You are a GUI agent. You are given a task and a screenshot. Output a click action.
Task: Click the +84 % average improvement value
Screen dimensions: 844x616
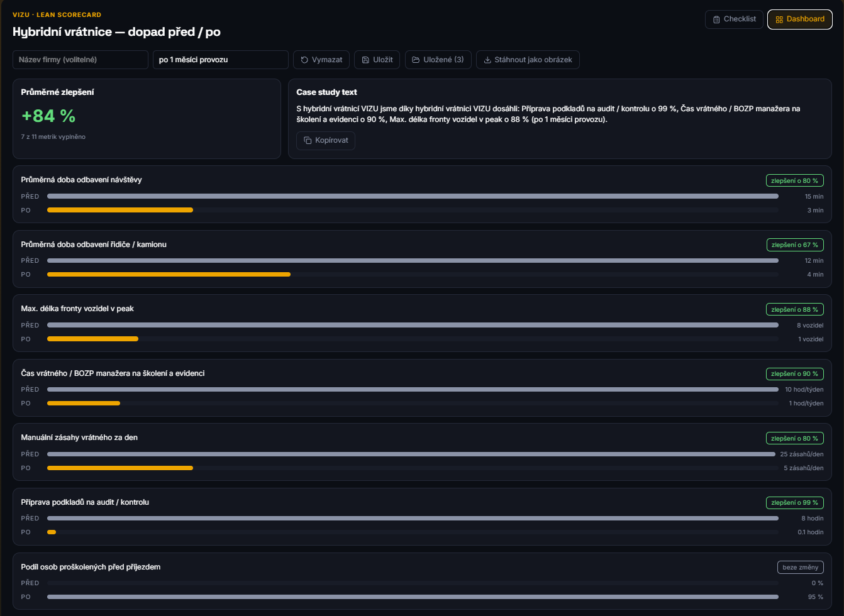point(48,116)
